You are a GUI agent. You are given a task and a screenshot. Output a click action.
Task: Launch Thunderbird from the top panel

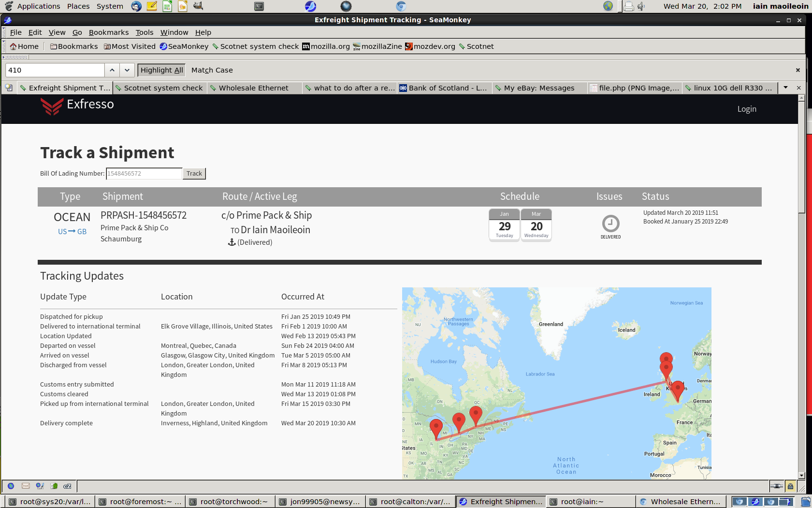(x=136, y=6)
